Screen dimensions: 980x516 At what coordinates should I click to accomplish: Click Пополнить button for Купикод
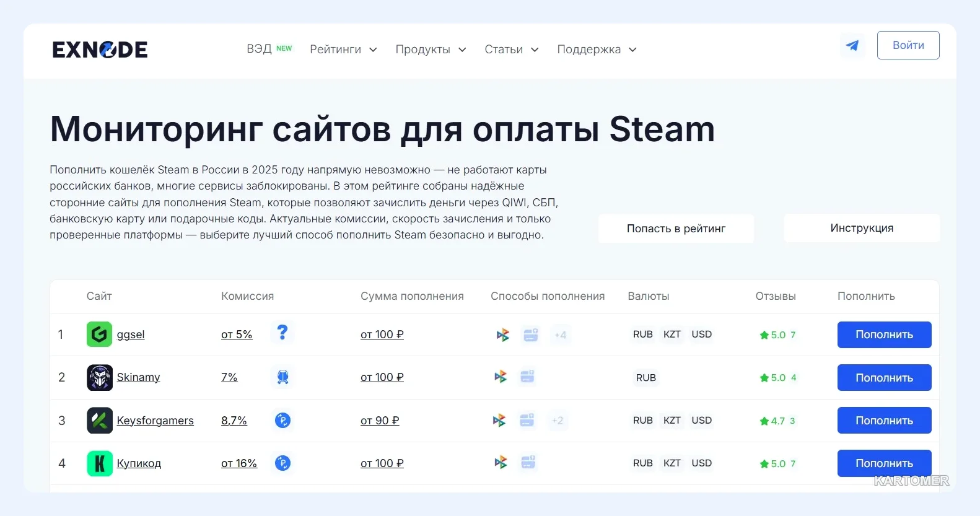pos(884,463)
